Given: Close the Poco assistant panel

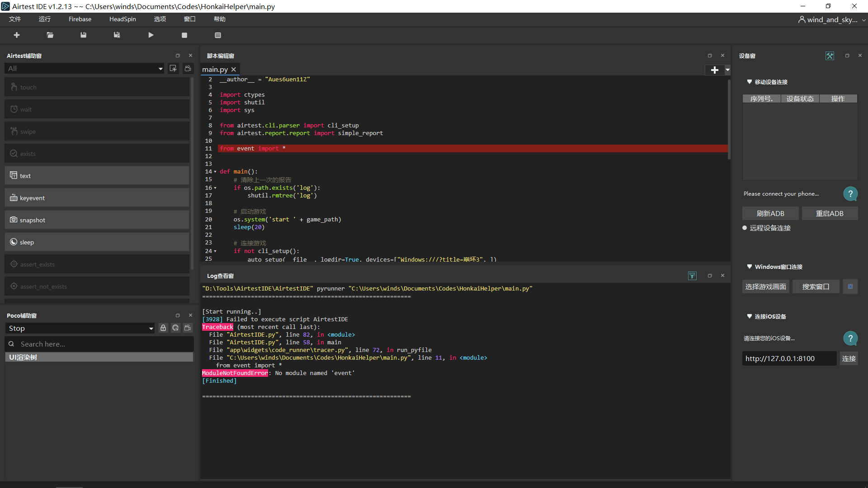Looking at the screenshot, I should point(190,315).
